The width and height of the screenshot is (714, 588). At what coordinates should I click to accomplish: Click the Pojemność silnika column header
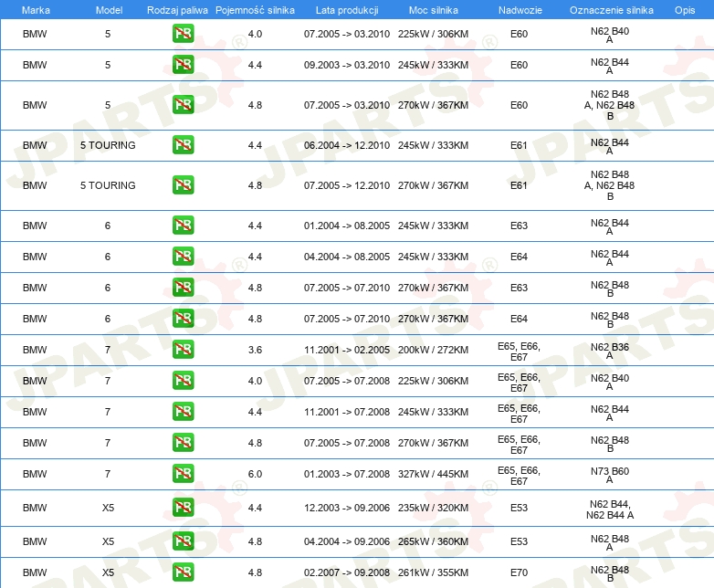coord(255,10)
